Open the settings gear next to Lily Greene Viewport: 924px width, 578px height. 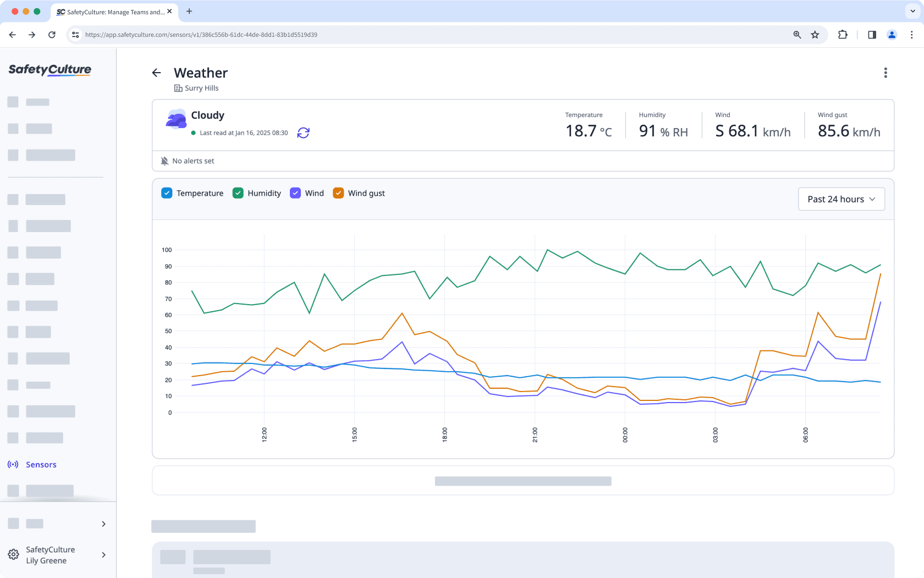pos(12,554)
